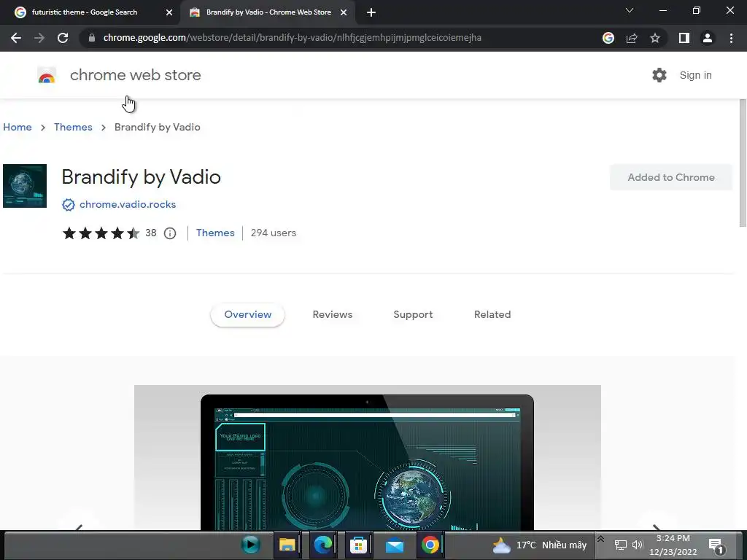
Task: Click the 294 users text
Action: coord(274,233)
